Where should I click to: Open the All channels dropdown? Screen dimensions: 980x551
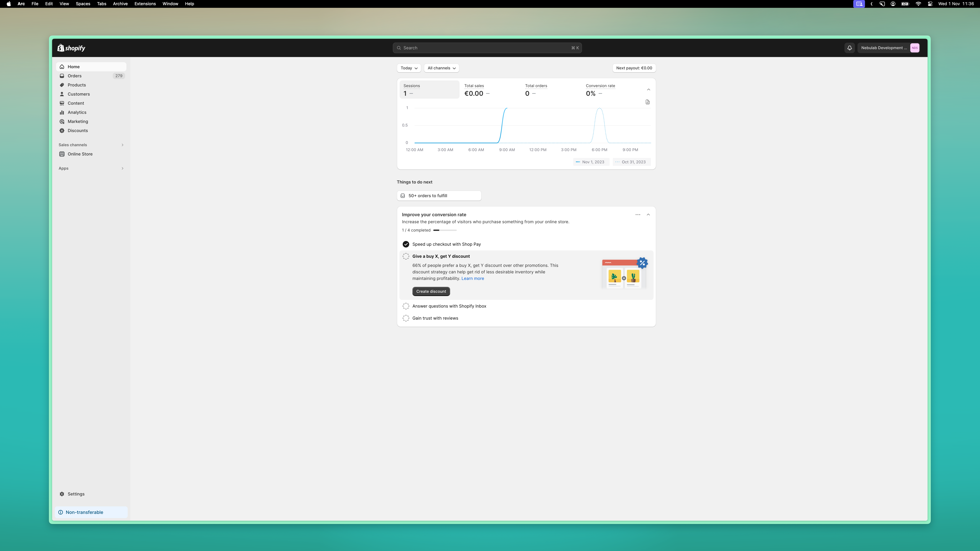441,68
